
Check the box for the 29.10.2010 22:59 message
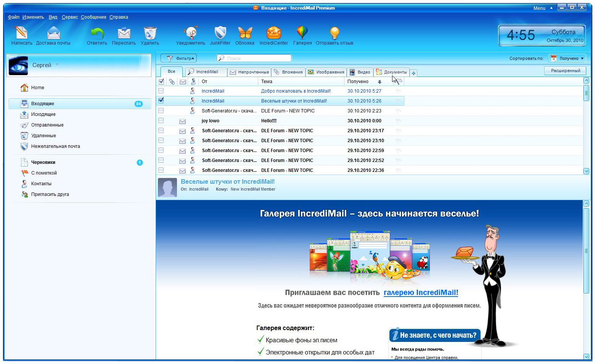(x=161, y=151)
